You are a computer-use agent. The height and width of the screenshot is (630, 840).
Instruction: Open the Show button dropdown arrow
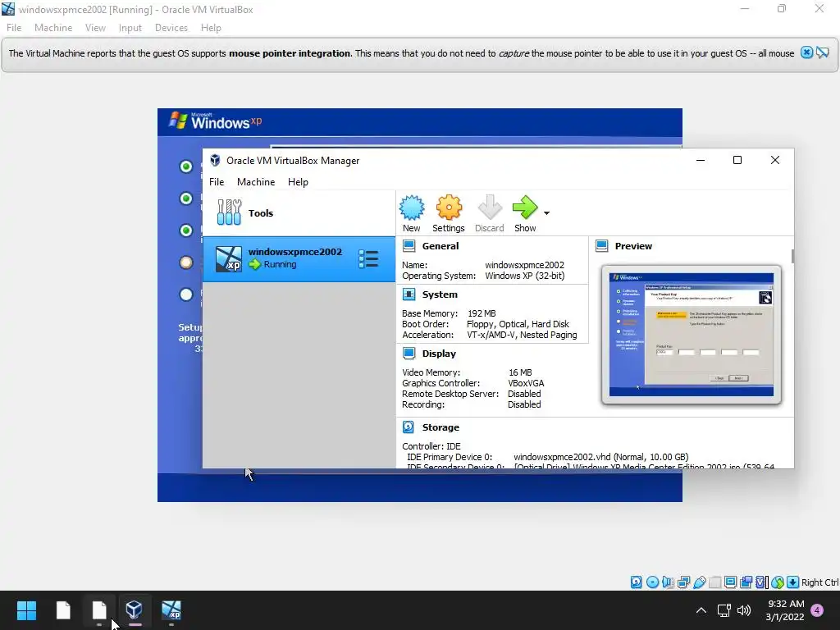point(546,213)
